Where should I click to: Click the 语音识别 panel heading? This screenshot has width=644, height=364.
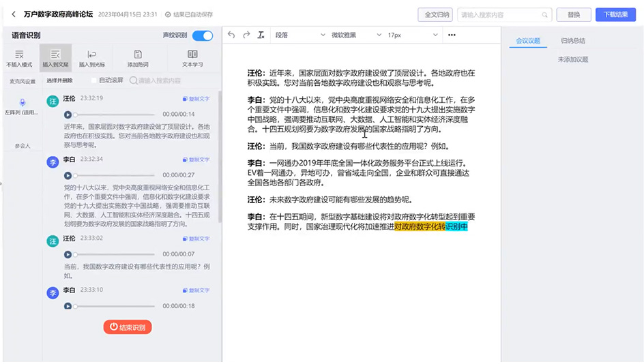point(26,35)
